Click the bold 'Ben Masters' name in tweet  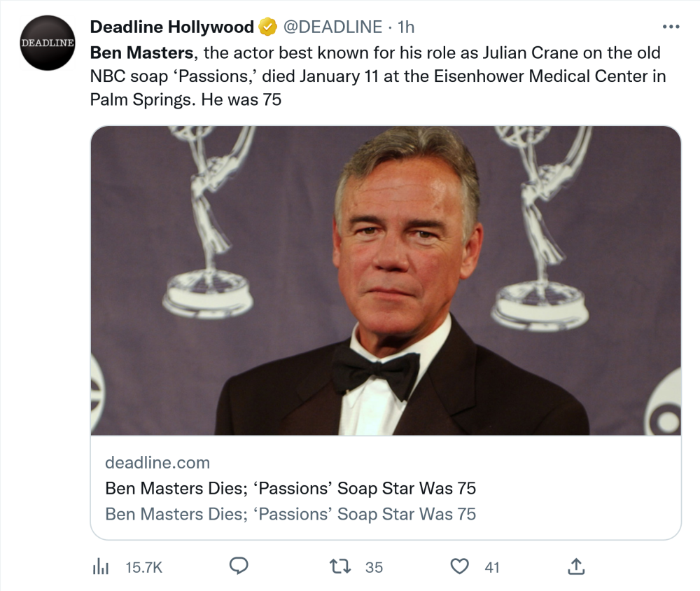(x=141, y=53)
